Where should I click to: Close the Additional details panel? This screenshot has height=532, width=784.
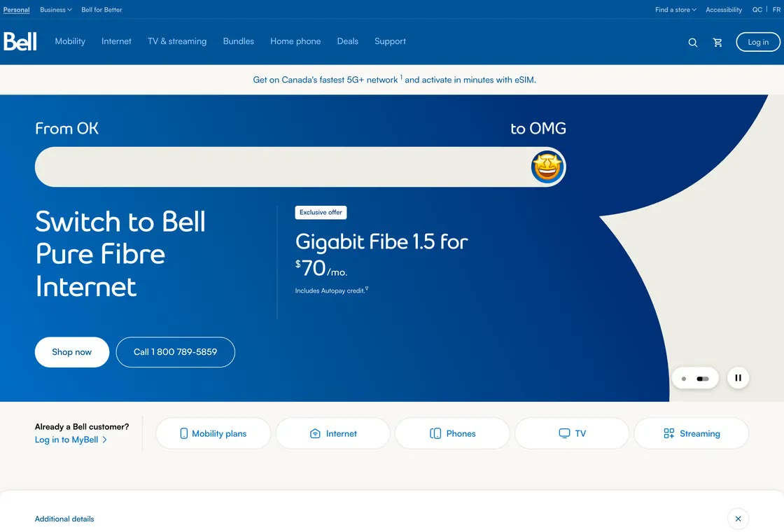tap(738, 519)
